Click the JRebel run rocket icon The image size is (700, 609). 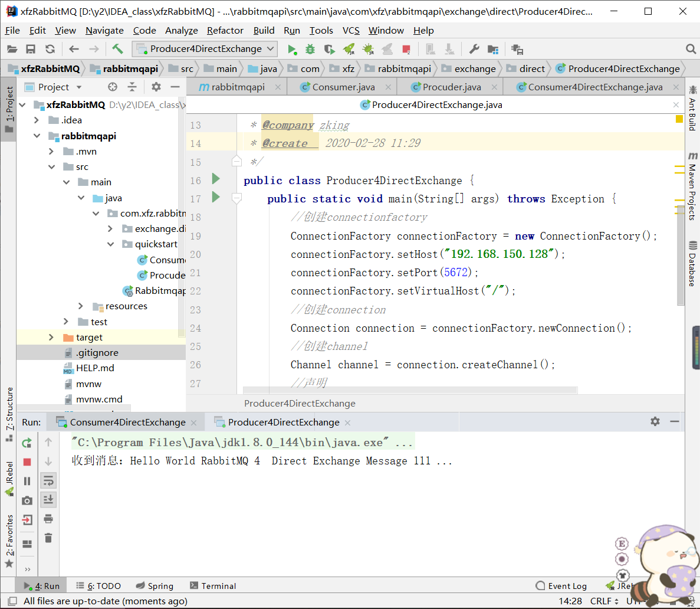point(349,49)
